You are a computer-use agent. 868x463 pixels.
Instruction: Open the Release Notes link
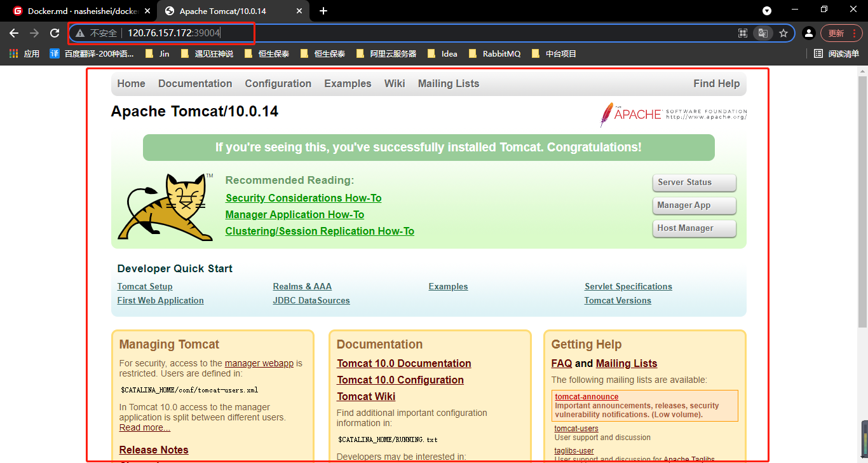(154, 450)
